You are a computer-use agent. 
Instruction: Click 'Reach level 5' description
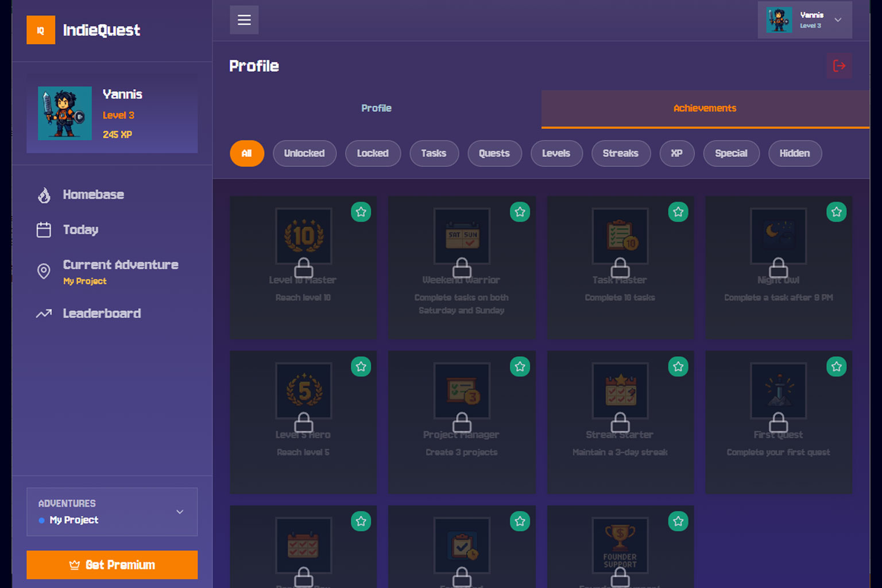[303, 452]
